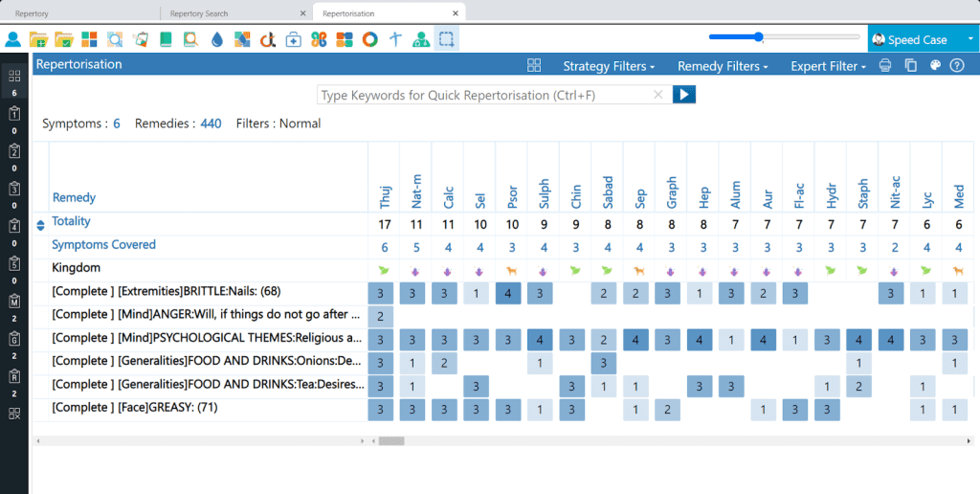This screenshot has width=980, height=494.
Task: Select the R clipboard in left sidebar
Action: click(x=14, y=376)
